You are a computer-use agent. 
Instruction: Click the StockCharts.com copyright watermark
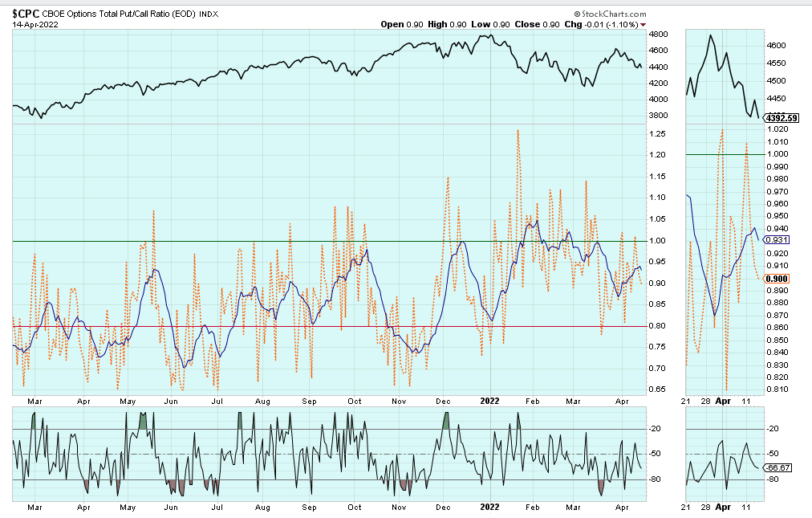[x=610, y=14]
